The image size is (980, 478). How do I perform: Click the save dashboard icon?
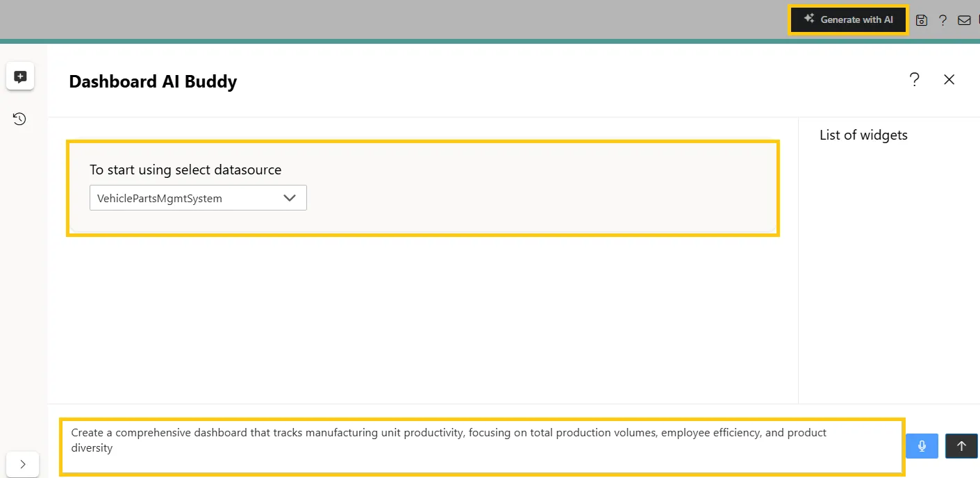[x=922, y=20]
